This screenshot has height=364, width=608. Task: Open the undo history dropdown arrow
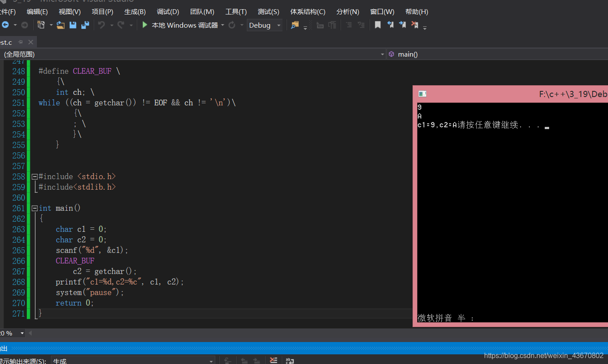click(112, 25)
